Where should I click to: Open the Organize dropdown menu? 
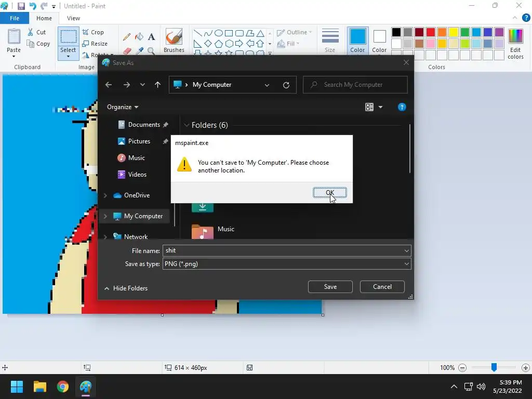tap(123, 107)
